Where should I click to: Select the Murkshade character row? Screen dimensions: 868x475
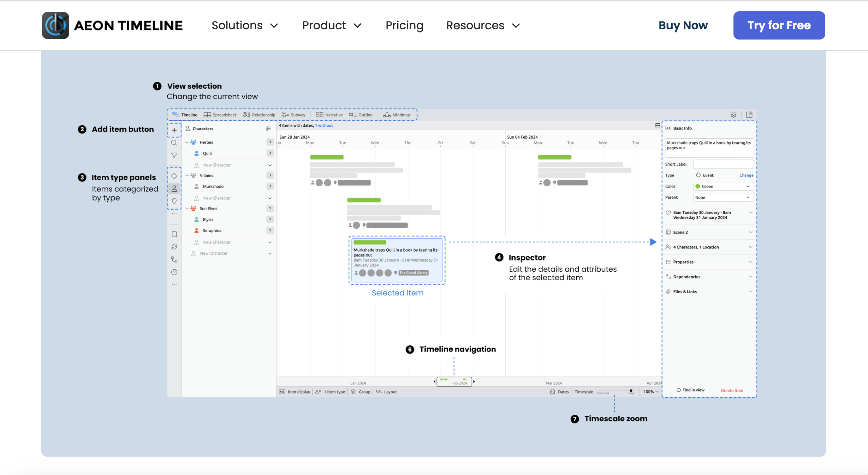(230, 186)
